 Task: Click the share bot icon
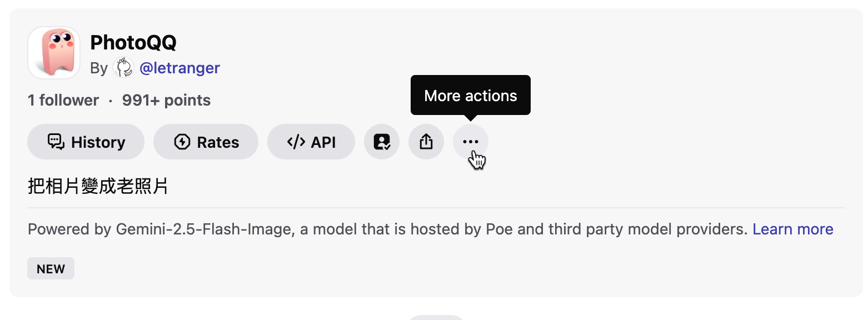(426, 142)
